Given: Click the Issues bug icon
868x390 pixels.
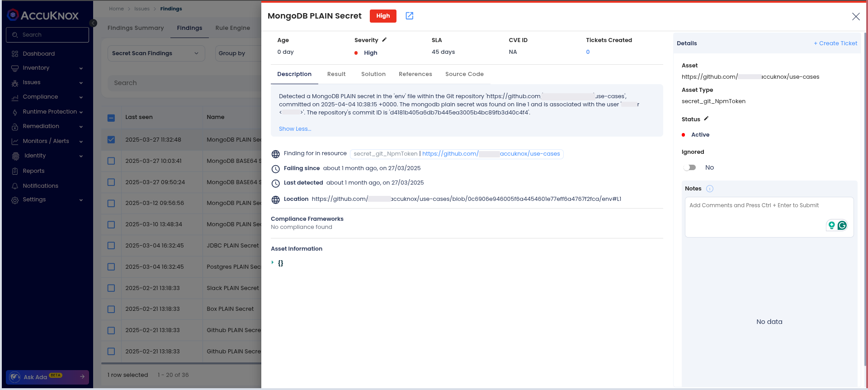Looking at the screenshot, I should point(15,83).
